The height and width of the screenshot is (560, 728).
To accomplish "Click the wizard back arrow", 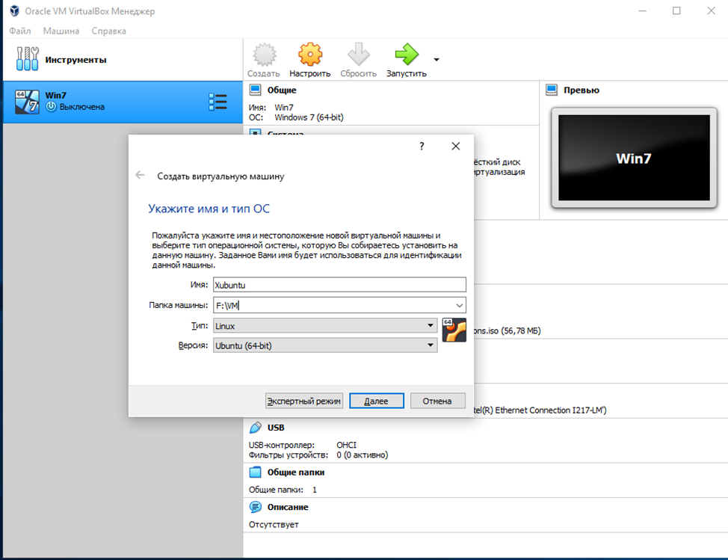I will [x=140, y=175].
